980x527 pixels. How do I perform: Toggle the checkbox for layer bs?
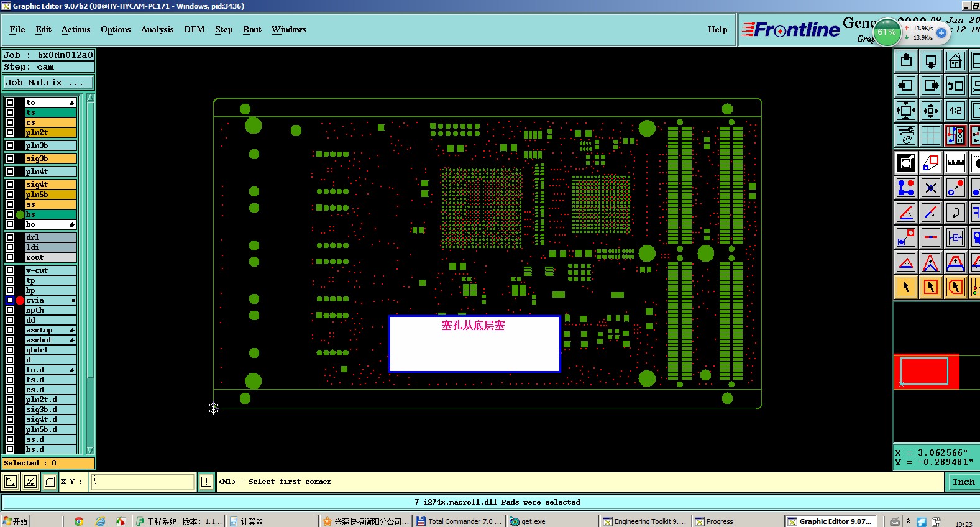tap(10, 214)
